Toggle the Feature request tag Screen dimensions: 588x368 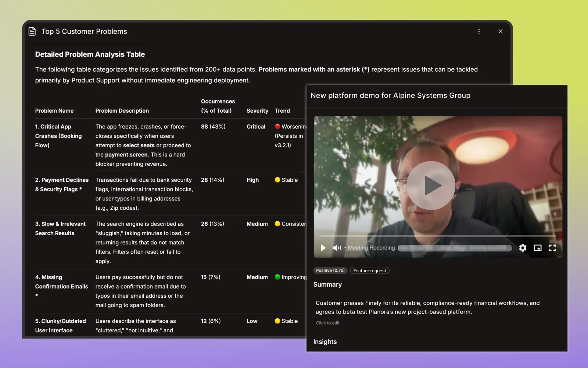pos(369,270)
